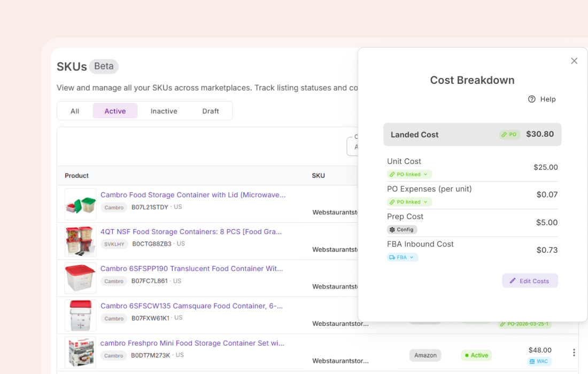Screen dimensions: 588x374
Task: Select the Draft tab
Action: 211,111
